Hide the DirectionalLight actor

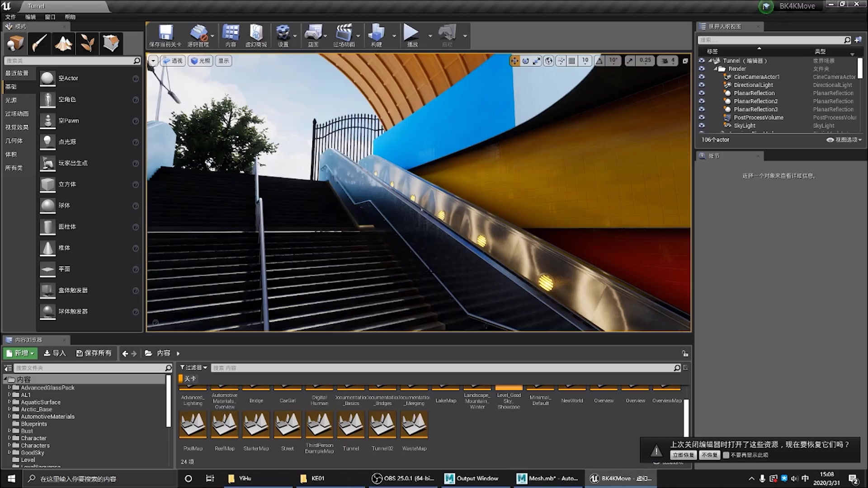click(702, 85)
